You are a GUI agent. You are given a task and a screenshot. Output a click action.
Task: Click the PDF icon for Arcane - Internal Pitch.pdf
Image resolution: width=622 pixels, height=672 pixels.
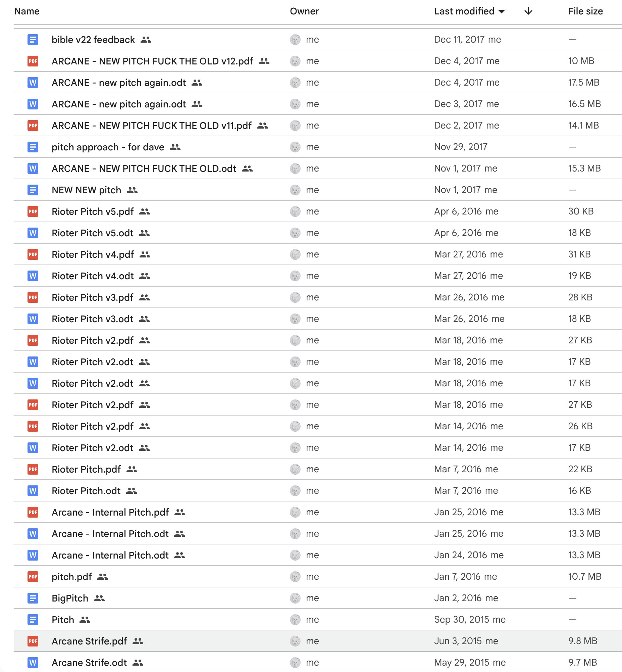click(x=33, y=513)
